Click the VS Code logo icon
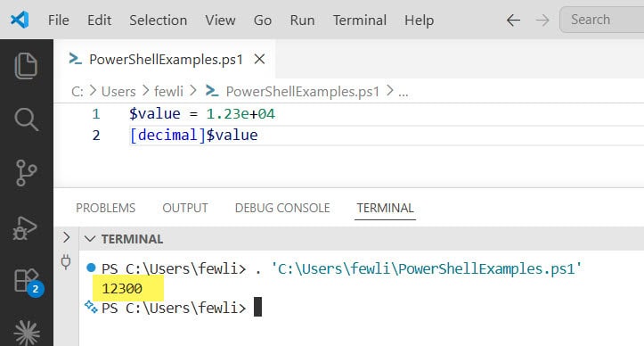 (20, 20)
